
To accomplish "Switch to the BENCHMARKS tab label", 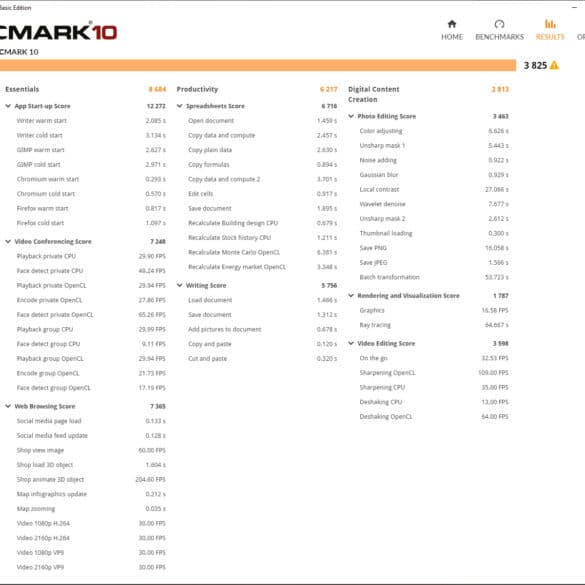I will [499, 37].
